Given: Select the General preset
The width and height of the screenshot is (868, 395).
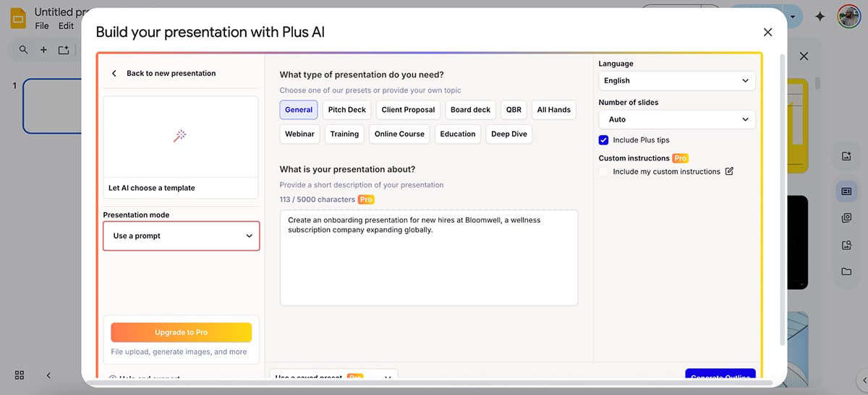Looking at the screenshot, I should tap(299, 110).
